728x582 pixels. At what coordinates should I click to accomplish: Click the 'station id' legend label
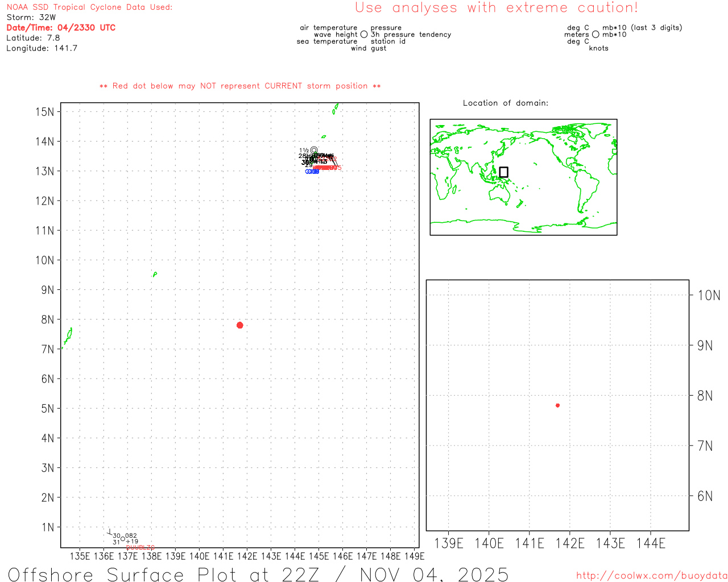(x=388, y=41)
